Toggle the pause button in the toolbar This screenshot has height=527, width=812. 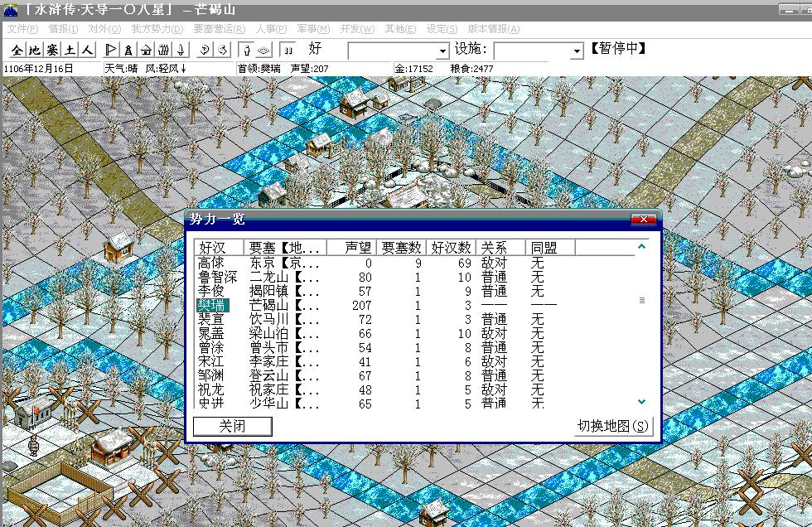pyautogui.click(x=288, y=51)
